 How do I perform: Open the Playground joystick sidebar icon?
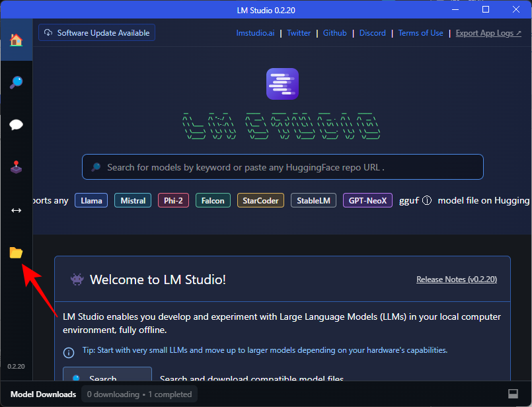[16, 167]
